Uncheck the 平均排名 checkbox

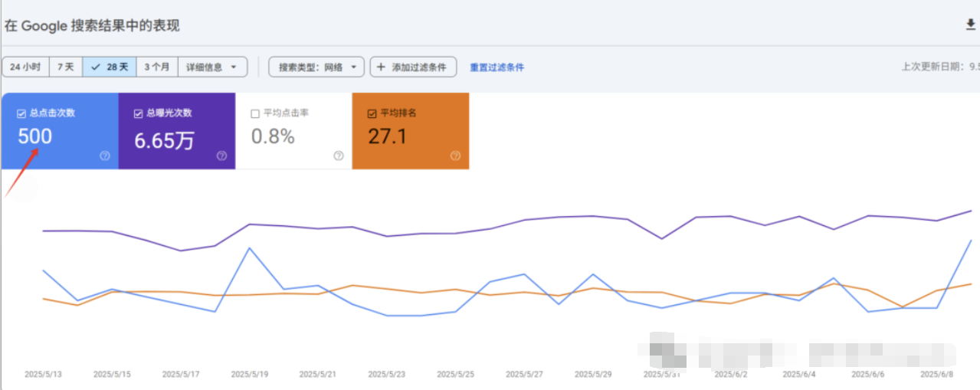point(372,113)
